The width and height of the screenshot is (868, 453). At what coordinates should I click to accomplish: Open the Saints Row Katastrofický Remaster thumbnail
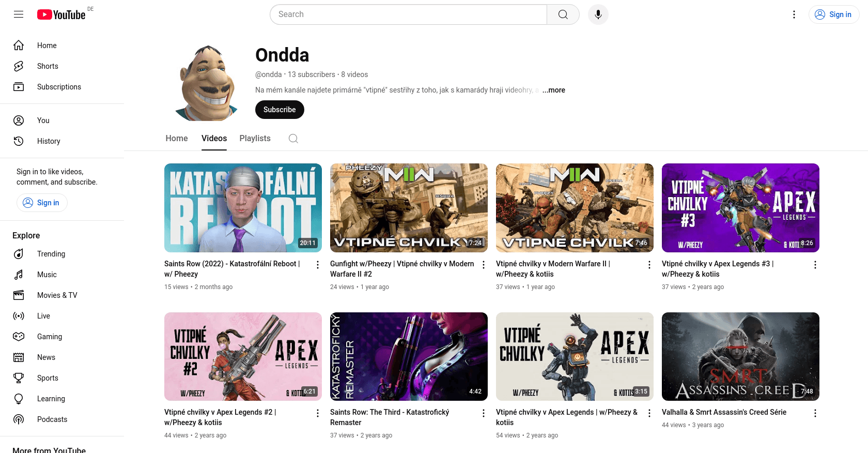[x=409, y=356]
